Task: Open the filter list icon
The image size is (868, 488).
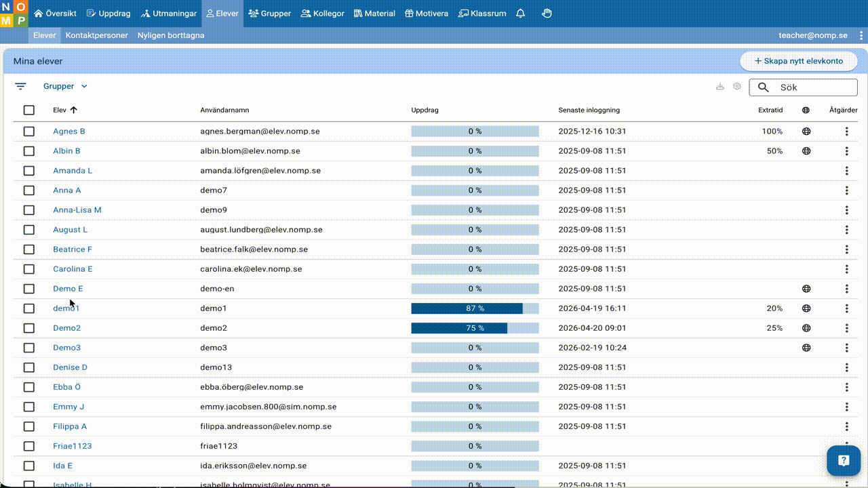Action: (x=21, y=87)
